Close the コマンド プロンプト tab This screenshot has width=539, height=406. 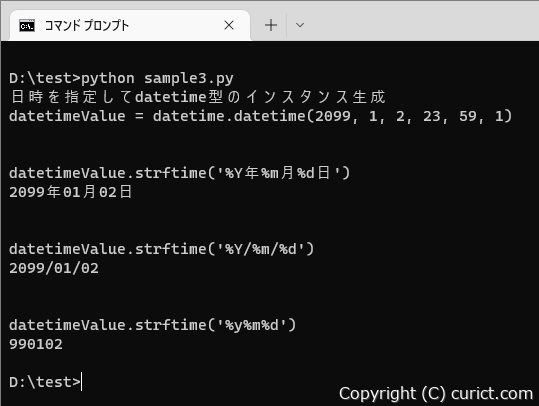coord(229,25)
